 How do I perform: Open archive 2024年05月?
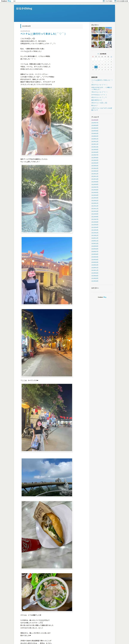coord(95,128)
